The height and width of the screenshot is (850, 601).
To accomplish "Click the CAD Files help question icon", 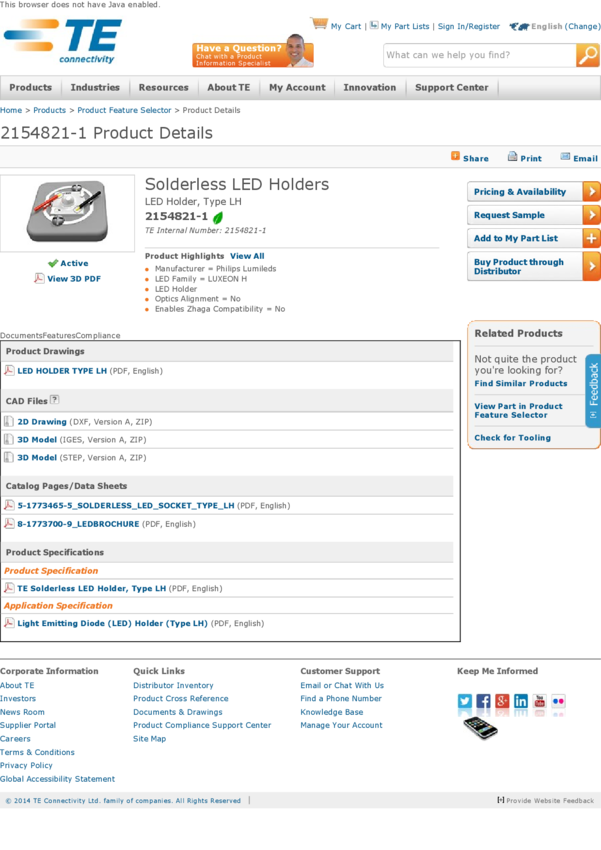I will pyautogui.click(x=54, y=400).
